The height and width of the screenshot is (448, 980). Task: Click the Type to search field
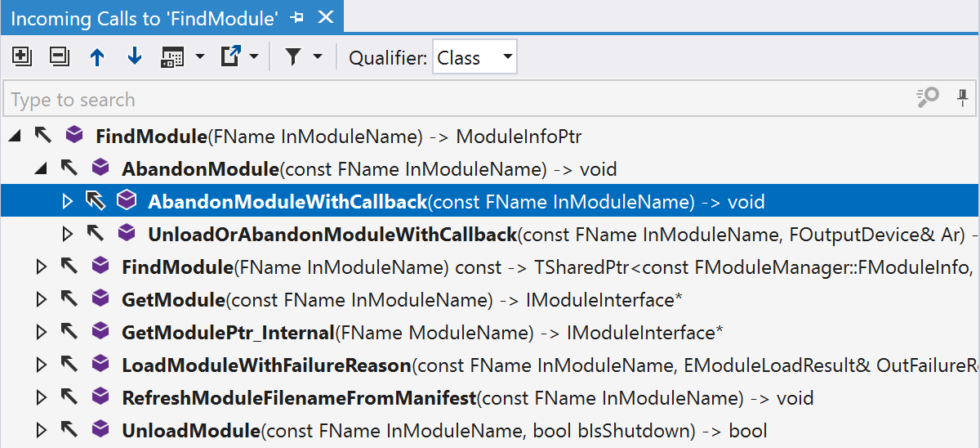pyautogui.click(x=457, y=100)
